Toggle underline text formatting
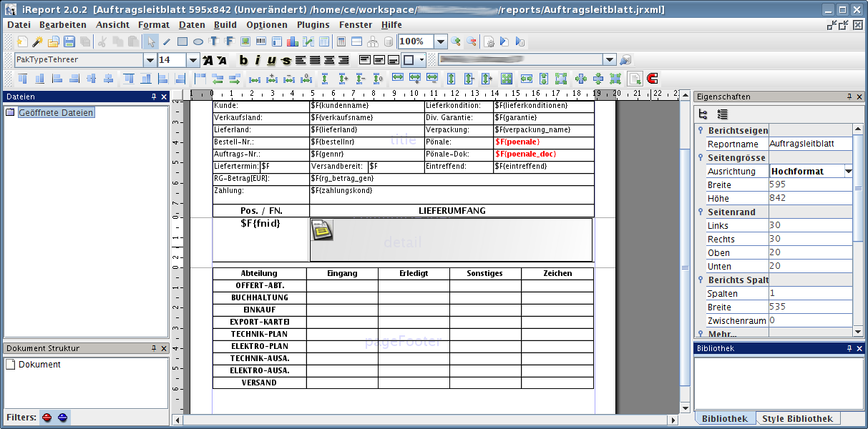This screenshot has height=429, width=868. click(272, 60)
